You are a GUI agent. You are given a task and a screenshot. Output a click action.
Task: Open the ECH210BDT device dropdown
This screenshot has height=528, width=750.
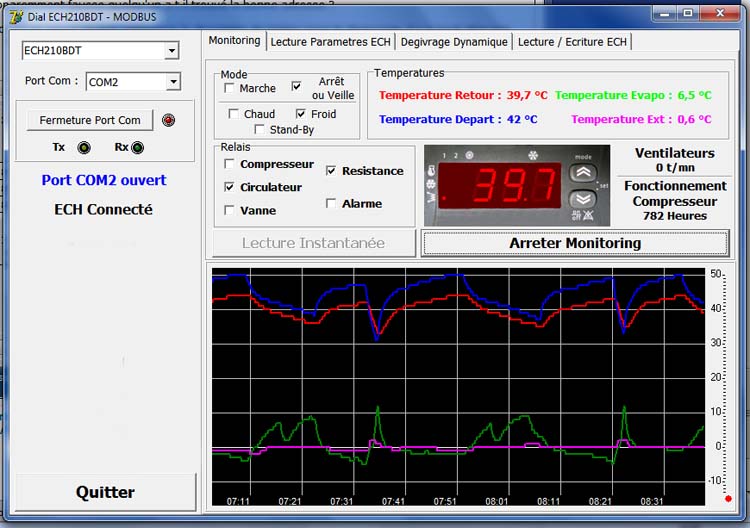pyautogui.click(x=172, y=51)
